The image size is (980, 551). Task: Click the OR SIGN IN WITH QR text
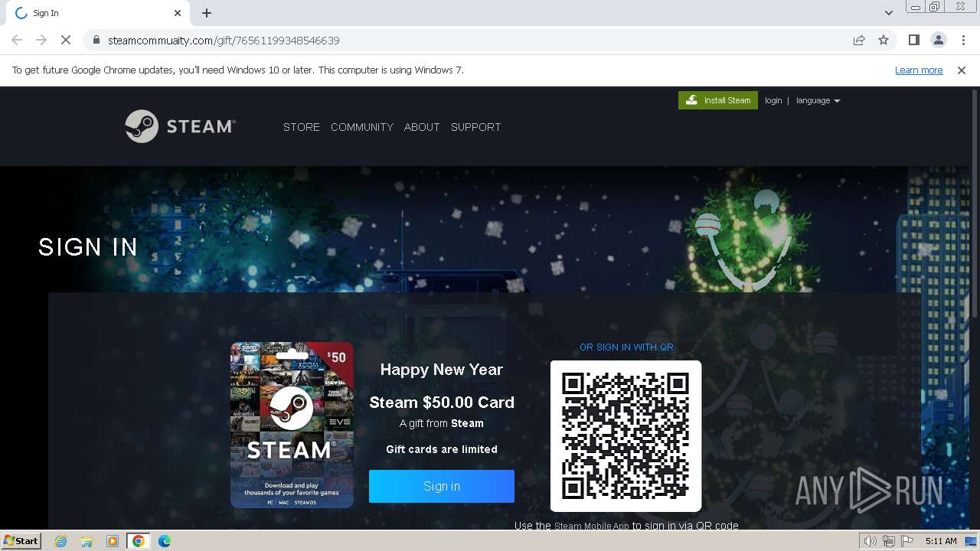[626, 347]
